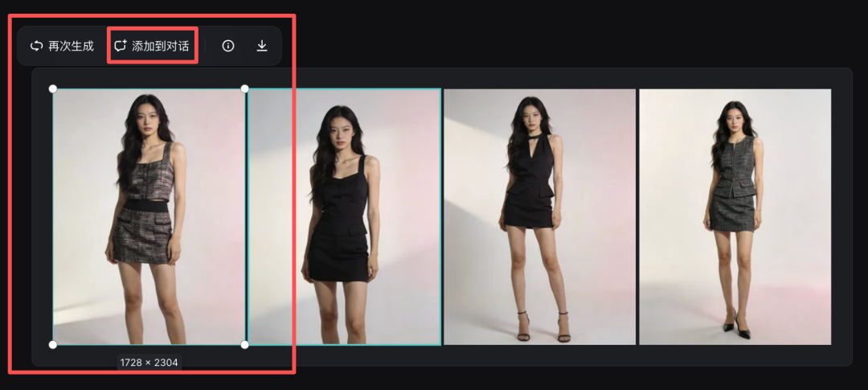This screenshot has width=868, height=390.
Task: Select the grey tweed vest and skirt image
Action: 735,216
